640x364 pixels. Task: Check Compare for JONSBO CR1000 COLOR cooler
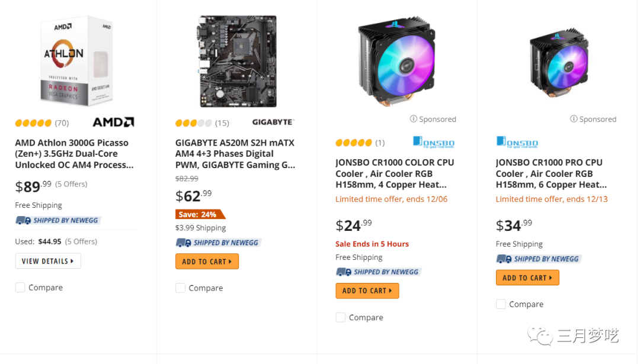click(x=340, y=318)
